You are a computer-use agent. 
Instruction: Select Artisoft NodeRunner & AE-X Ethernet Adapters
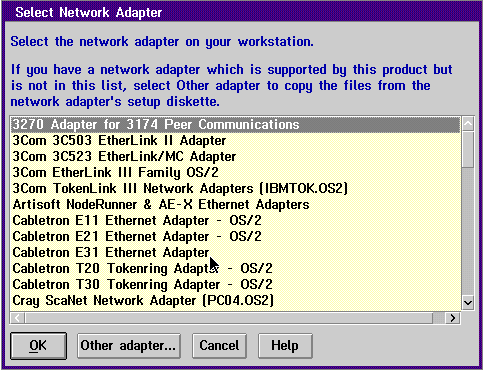235,204
